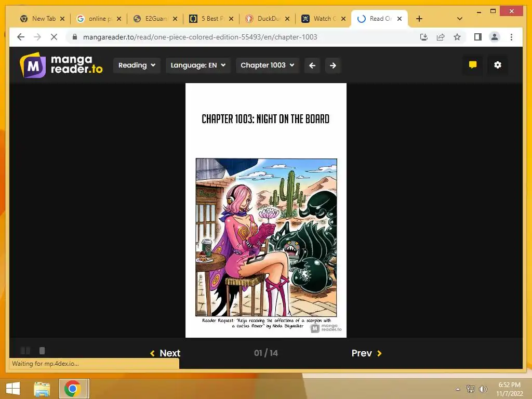
Task: Close the DuckDuckGo tab
Action: (x=287, y=19)
